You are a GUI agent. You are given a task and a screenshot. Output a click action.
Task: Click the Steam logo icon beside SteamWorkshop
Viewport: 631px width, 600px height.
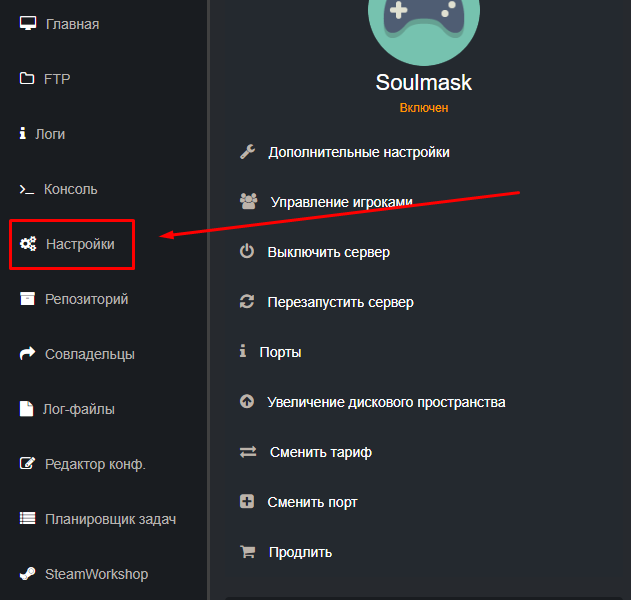coord(28,574)
